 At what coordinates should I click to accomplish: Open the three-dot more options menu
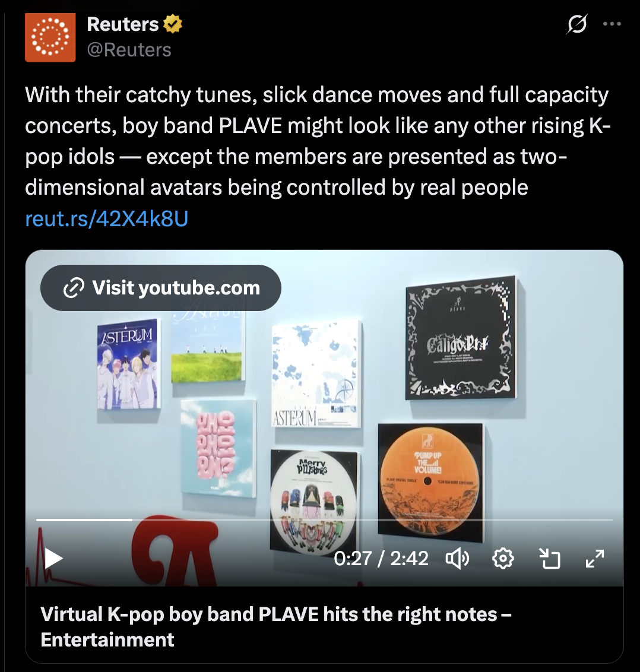pos(612,24)
